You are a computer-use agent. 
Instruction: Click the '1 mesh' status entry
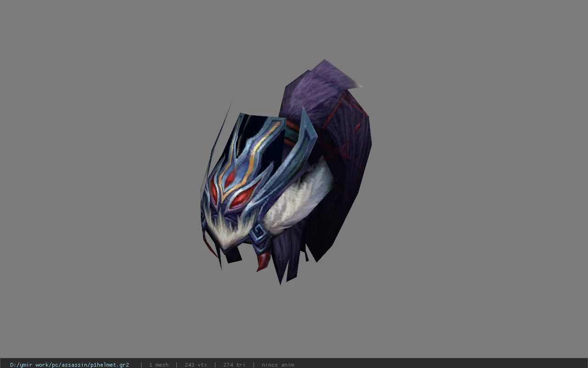click(158, 365)
